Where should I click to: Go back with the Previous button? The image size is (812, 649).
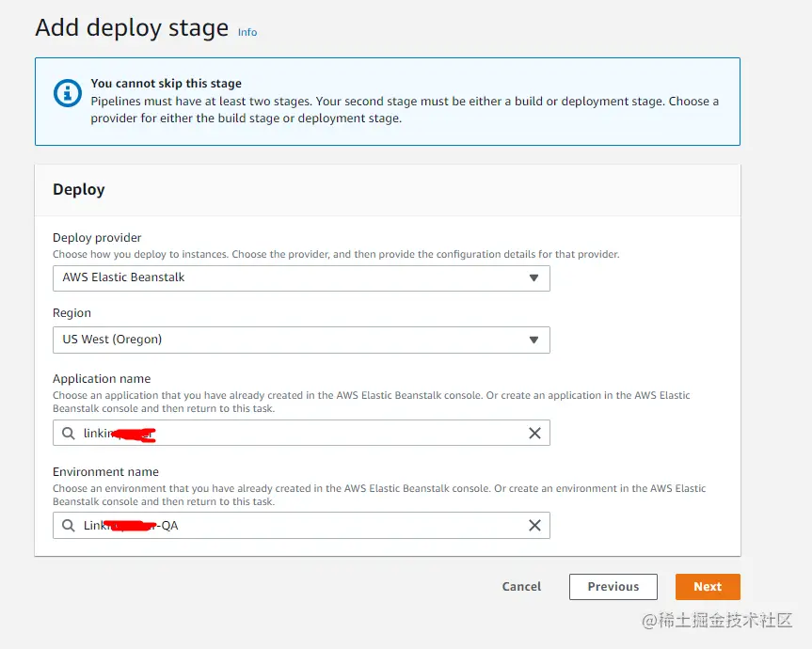point(613,587)
